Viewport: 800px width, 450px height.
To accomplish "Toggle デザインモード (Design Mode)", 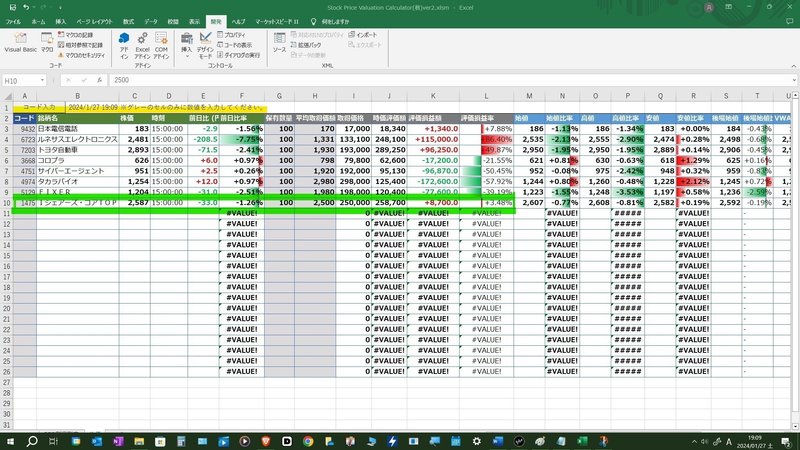I will point(205,46).
